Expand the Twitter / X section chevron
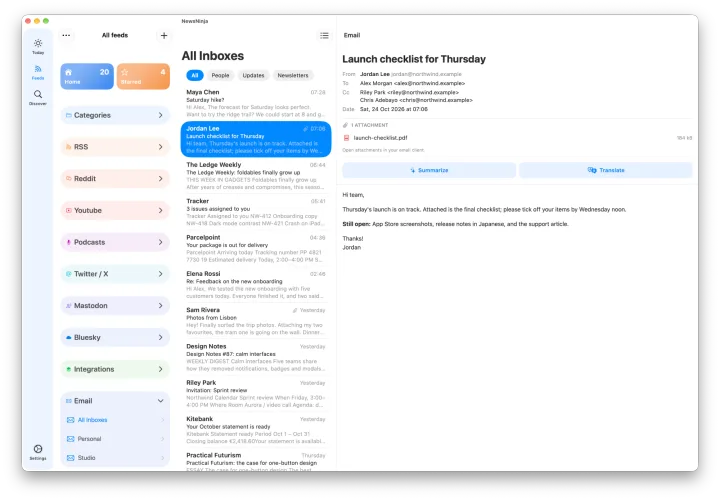720x500 pixels. [x=160, y=274]
